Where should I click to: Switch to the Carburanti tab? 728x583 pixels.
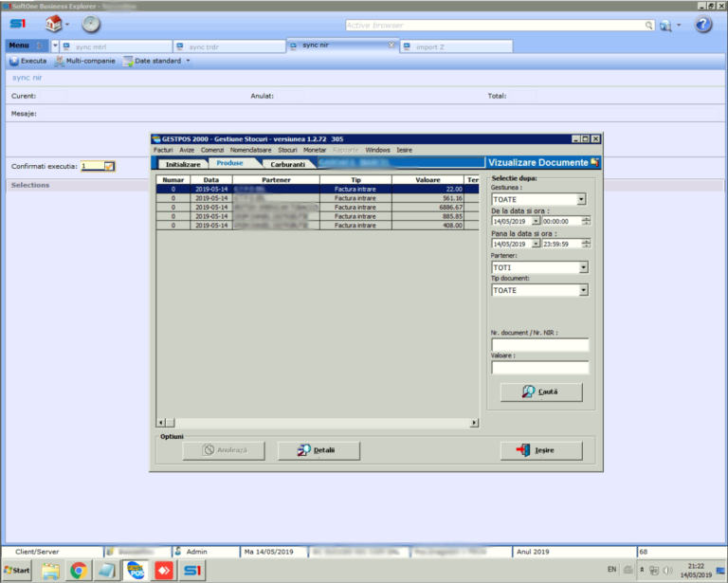tap(288, 164)
